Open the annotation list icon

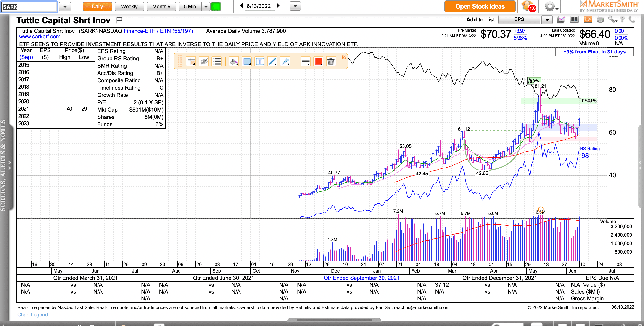click(x=217, y=61)
